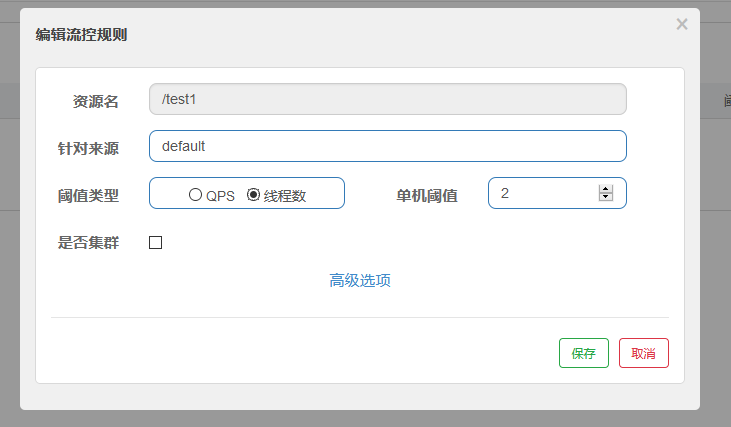
Task: Focus the 针对来源 input containing default
Action: point(387,146)
